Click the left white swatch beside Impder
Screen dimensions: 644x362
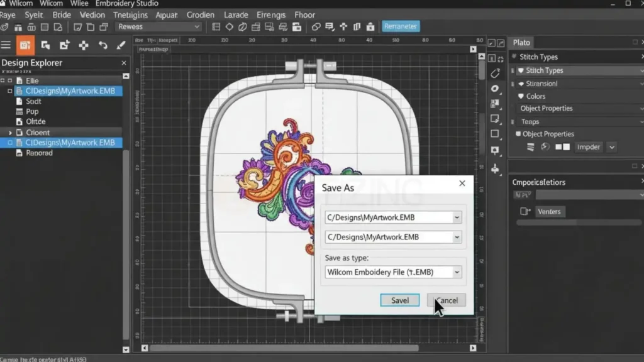click(558, 147)
